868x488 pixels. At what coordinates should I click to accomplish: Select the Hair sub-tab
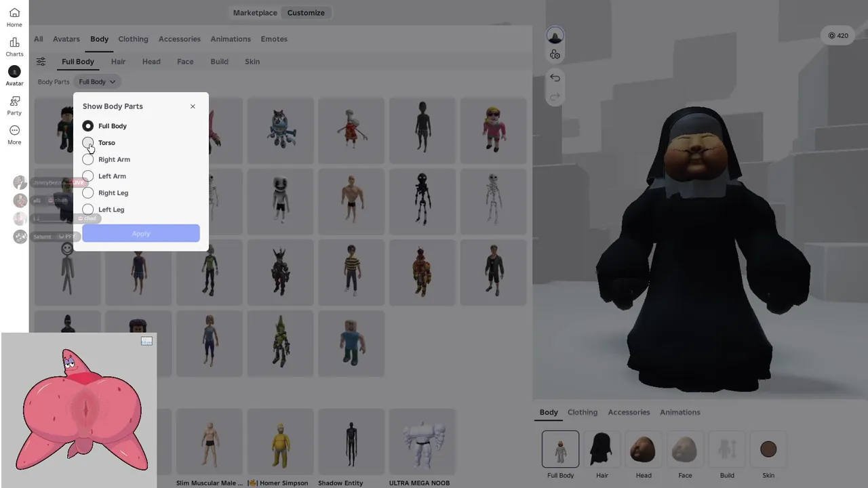(118, 62)
